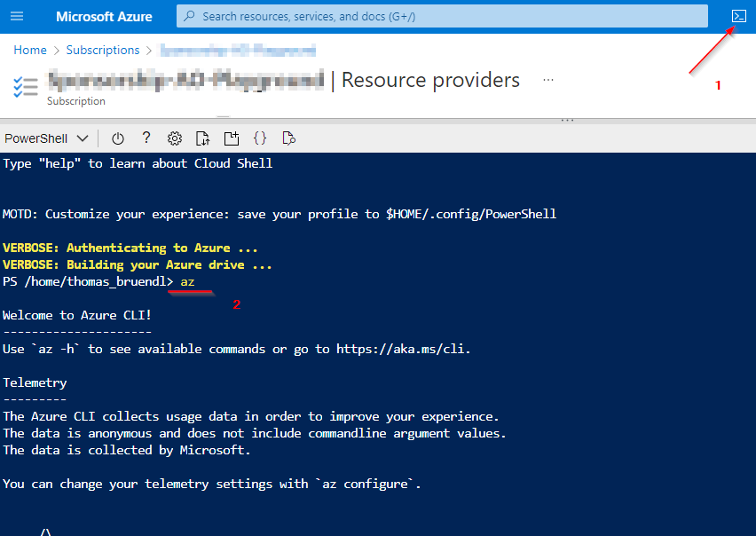Open Cloud Shell settings gear
Screen dimensions: 756x536
click(x=175, y=138)
